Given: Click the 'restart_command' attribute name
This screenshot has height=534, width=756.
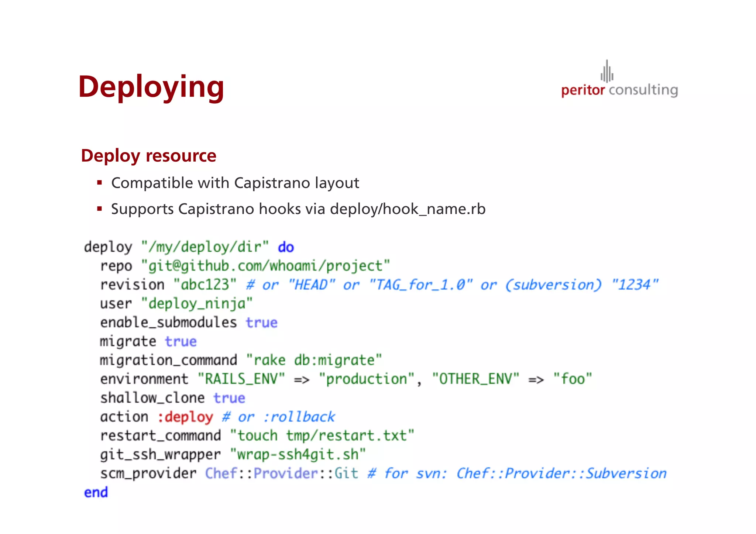Looking at the screenshot, I should 160,436.
